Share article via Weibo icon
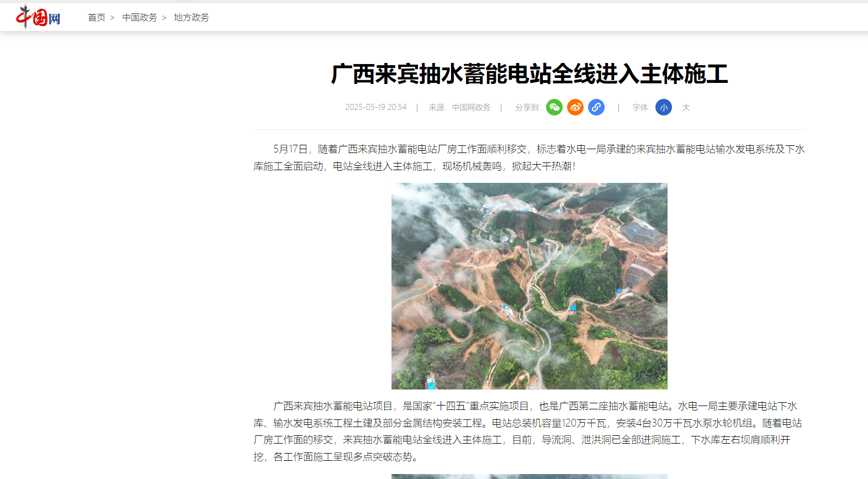The image size is (868, 479). pos(575,107)
